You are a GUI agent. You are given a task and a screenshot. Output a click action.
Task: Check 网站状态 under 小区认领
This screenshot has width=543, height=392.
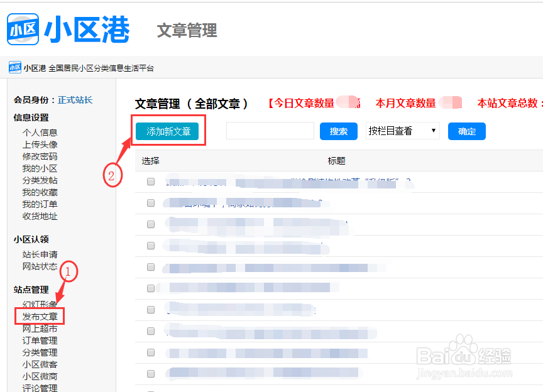40,264
